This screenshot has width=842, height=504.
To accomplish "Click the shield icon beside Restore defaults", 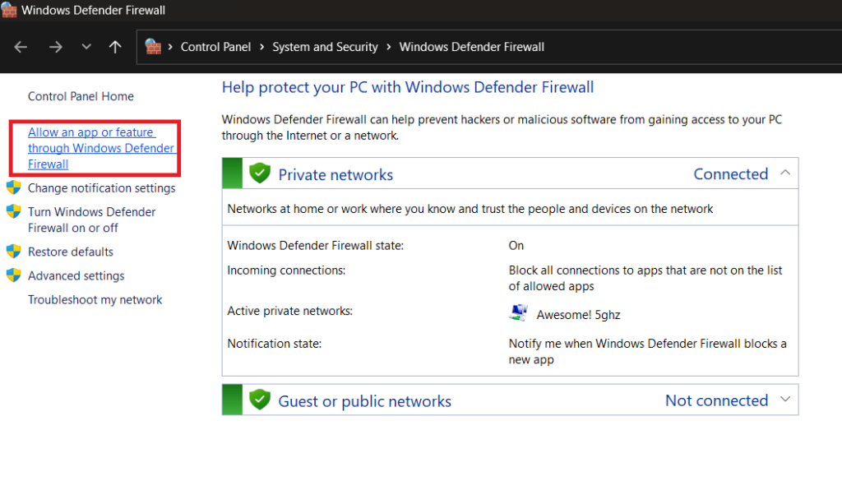I will tap(13, 252).
